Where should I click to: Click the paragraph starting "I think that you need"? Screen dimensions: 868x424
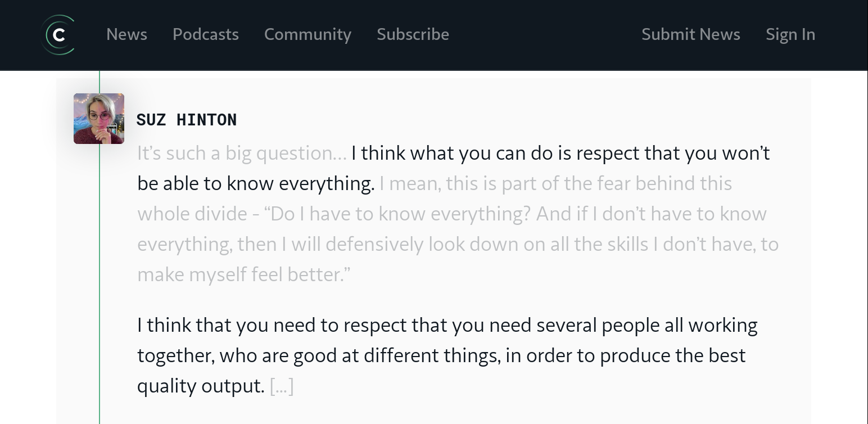(447, 355)
